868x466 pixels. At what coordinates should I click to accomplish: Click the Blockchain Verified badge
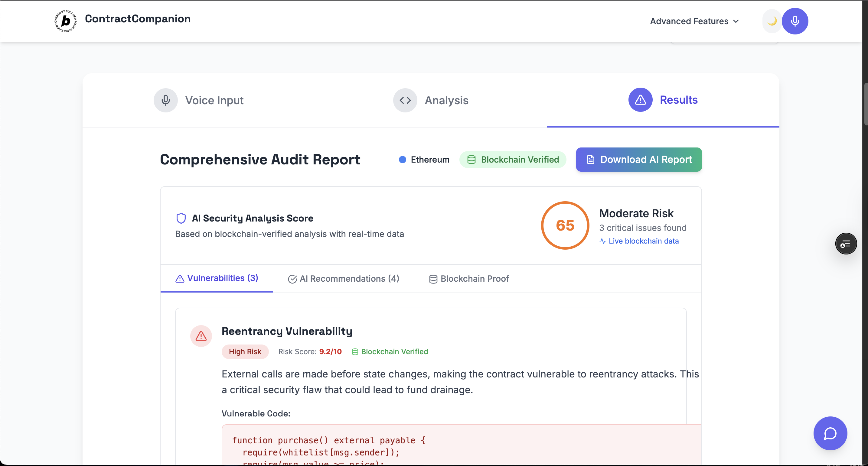pos(513,160)
